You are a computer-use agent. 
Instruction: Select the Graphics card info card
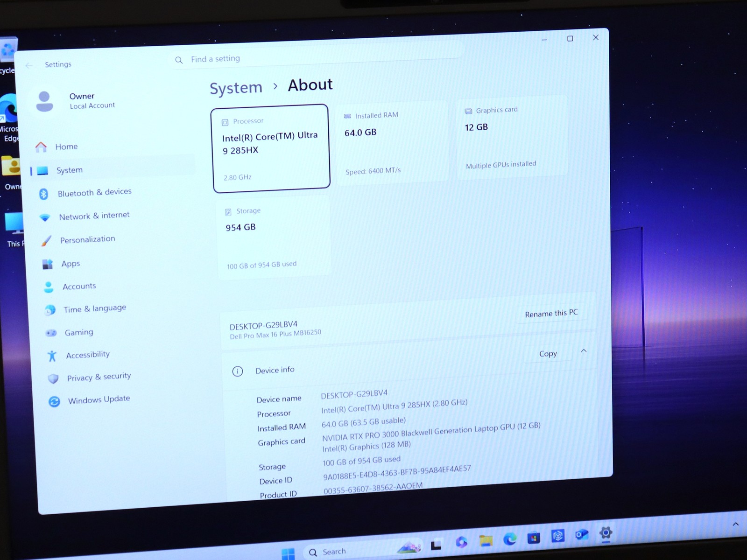pos(512,136)
